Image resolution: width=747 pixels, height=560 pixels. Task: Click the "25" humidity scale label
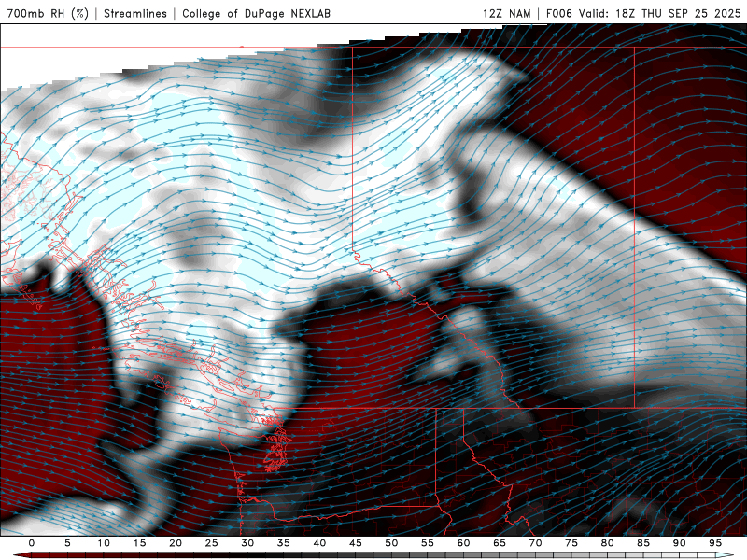click(x=212, y=543)
